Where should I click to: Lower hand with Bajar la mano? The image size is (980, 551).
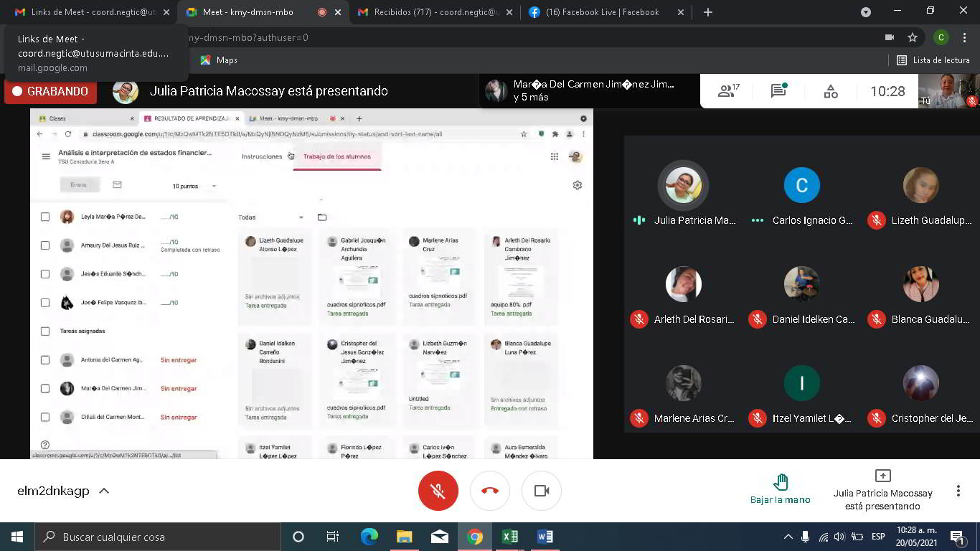[780, 489]
